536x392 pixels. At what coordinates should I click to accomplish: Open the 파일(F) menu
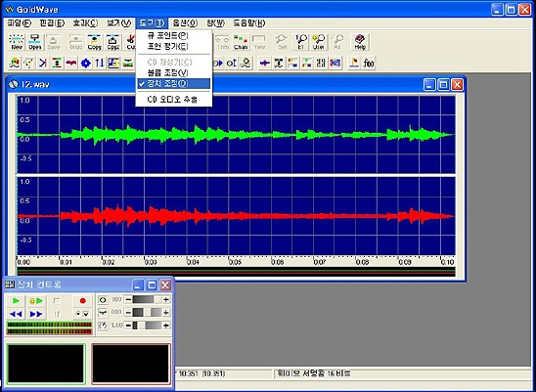[20, 23]
